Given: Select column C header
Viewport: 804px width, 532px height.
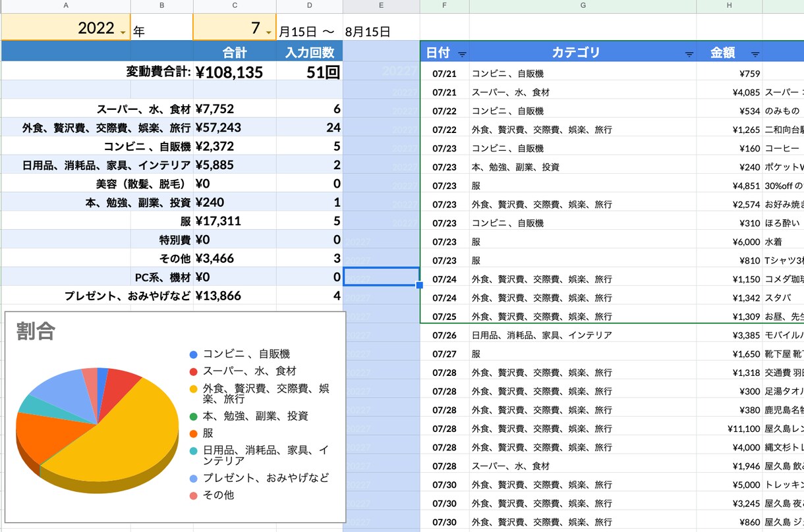Looking at the screenshot, I should point(235,6).
